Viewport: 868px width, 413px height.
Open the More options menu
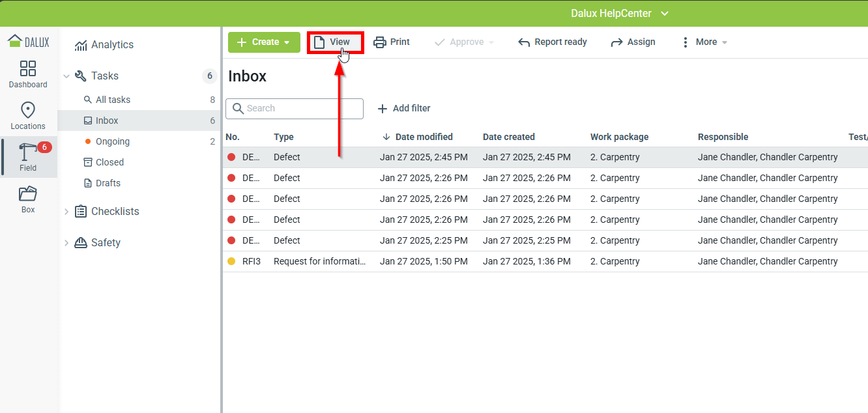point(704,42)
